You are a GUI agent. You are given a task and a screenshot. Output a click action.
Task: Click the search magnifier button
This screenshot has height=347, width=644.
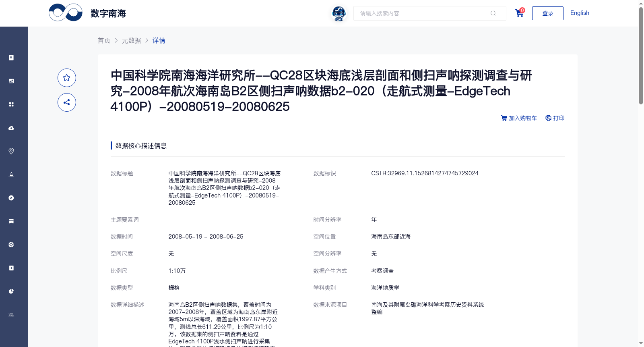click(x=493, y=13)
